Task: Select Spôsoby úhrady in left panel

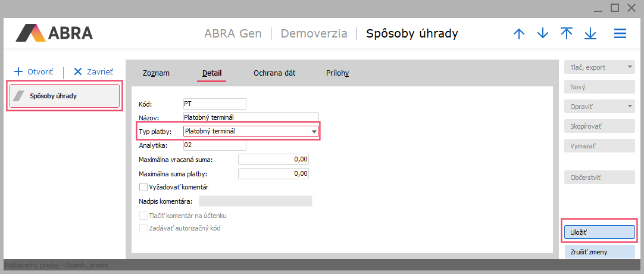Action: click(63, 96)
